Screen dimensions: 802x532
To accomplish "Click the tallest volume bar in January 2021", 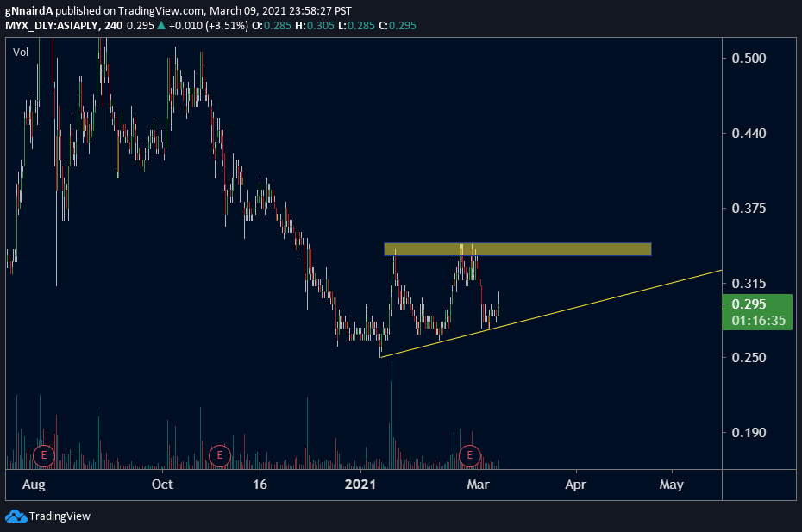I will pos(392,416).
